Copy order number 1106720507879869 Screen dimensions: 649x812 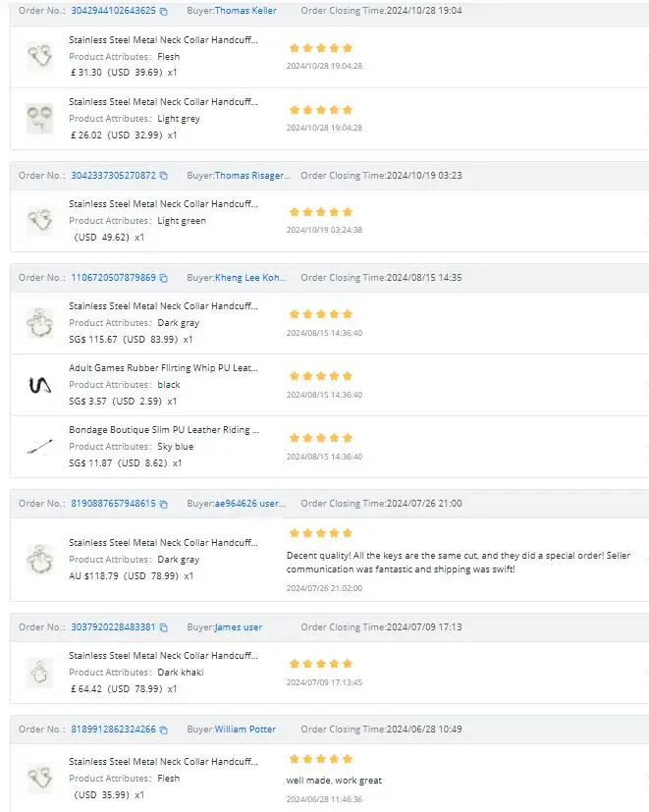164,279
